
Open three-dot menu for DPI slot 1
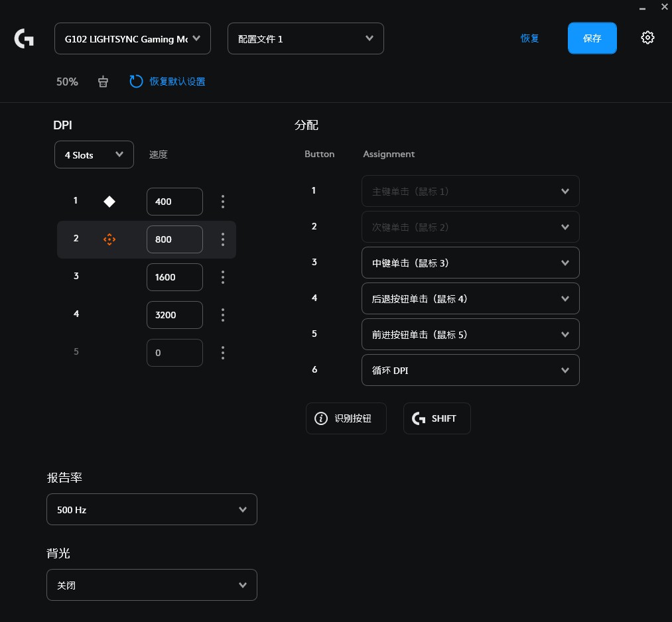[223, 202]
